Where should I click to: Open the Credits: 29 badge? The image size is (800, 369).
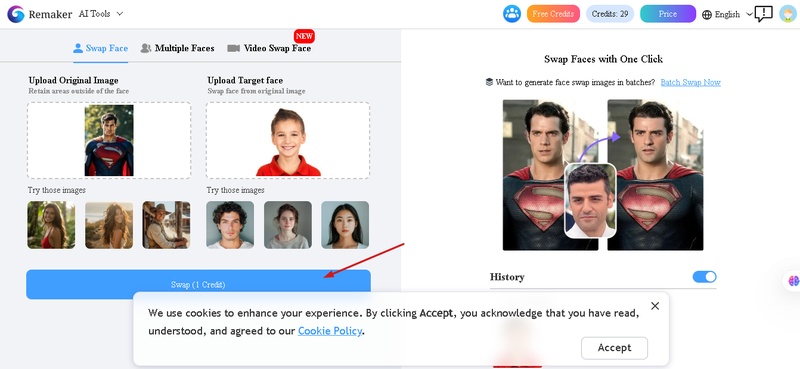pyautogui.click(x=610, y=14)
